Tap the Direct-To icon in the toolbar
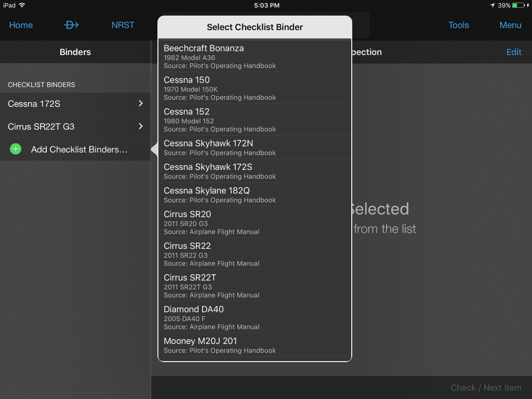 click(71, 24)
